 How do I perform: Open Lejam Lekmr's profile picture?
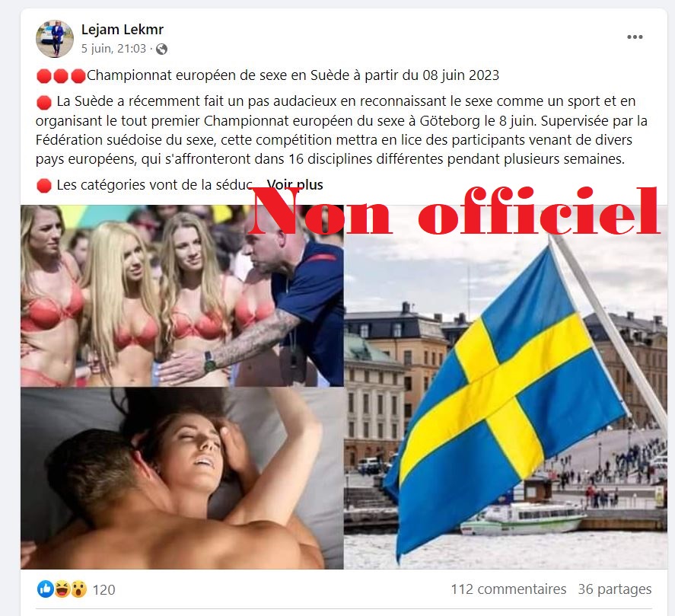55,39
